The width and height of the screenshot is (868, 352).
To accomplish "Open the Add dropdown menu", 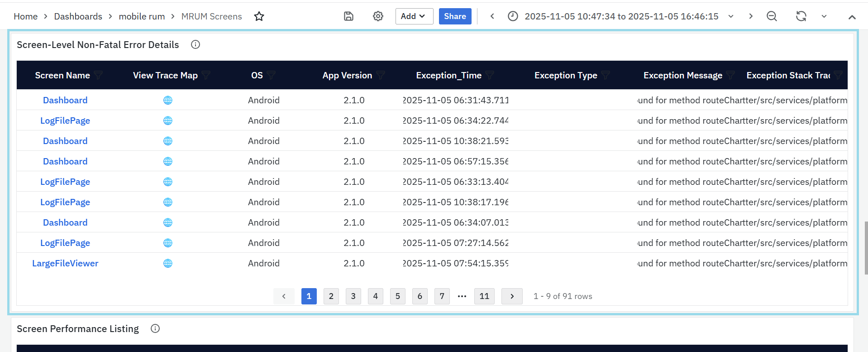I will tap(414, 16).
